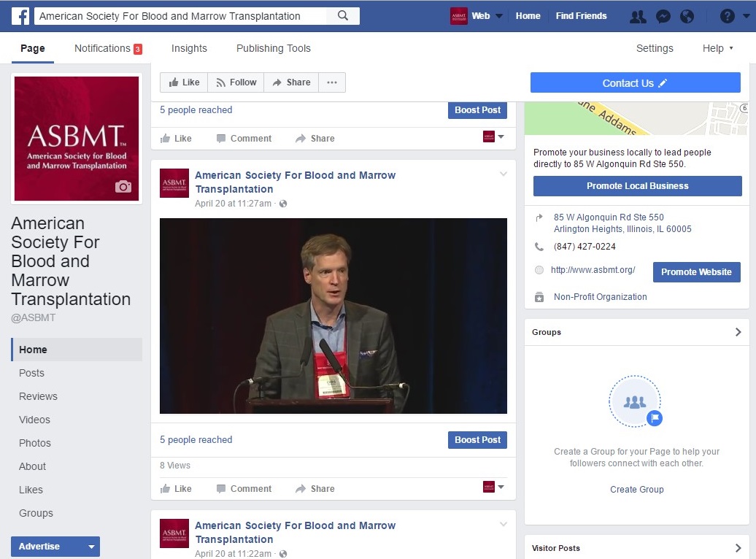Expand the Advertise dropdown arrow
The width and height of the screenshot is (756, 559).
(x=91, y=547)
